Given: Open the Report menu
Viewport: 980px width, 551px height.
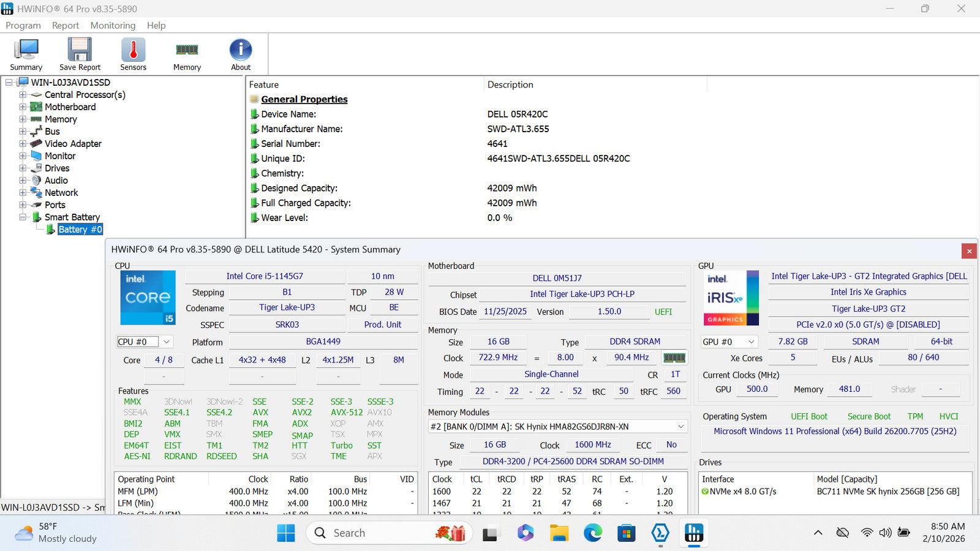Looking at the screenshot, I should [66, 25].
